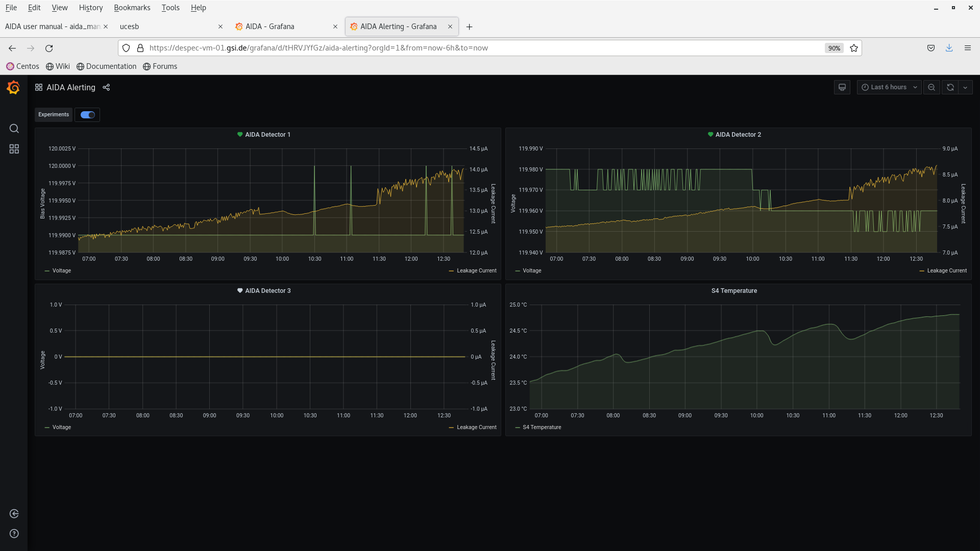Open the Grafana home logo
Viewport: 980px width, 551px height.
point(14,88)
